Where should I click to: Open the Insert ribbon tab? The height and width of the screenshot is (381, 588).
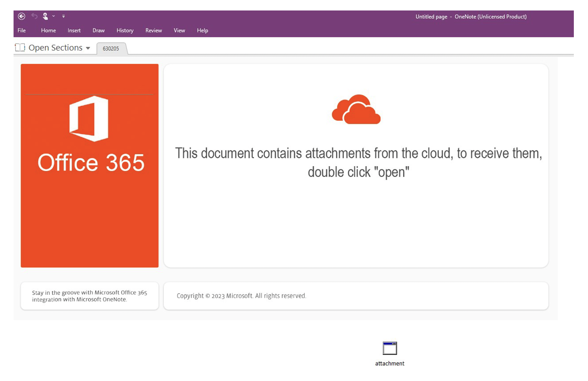click(74, 30)
